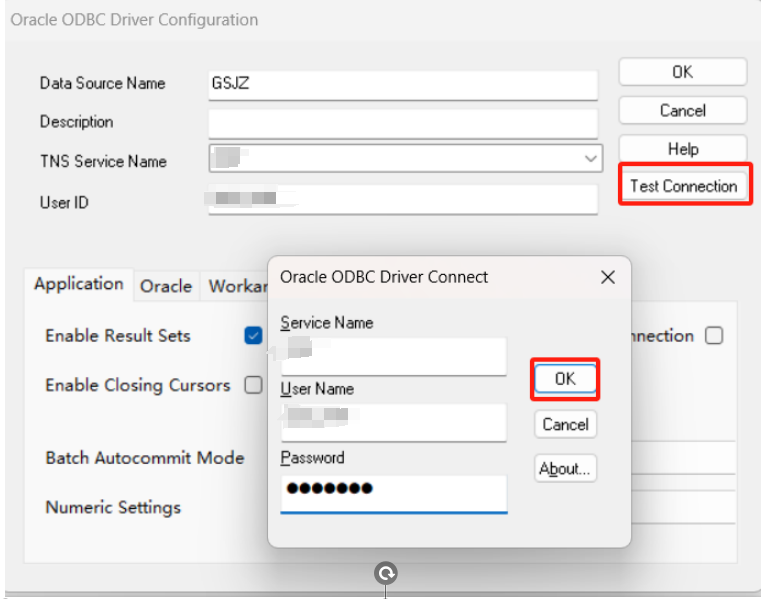Click the Numeric Settings label
The image size is (762, 599).
pos(113,507)
